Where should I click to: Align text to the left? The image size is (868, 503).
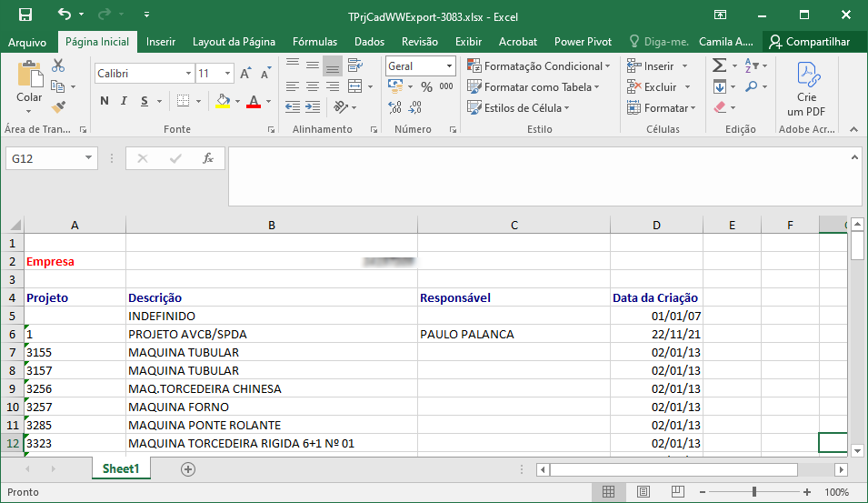coord(293,86)
